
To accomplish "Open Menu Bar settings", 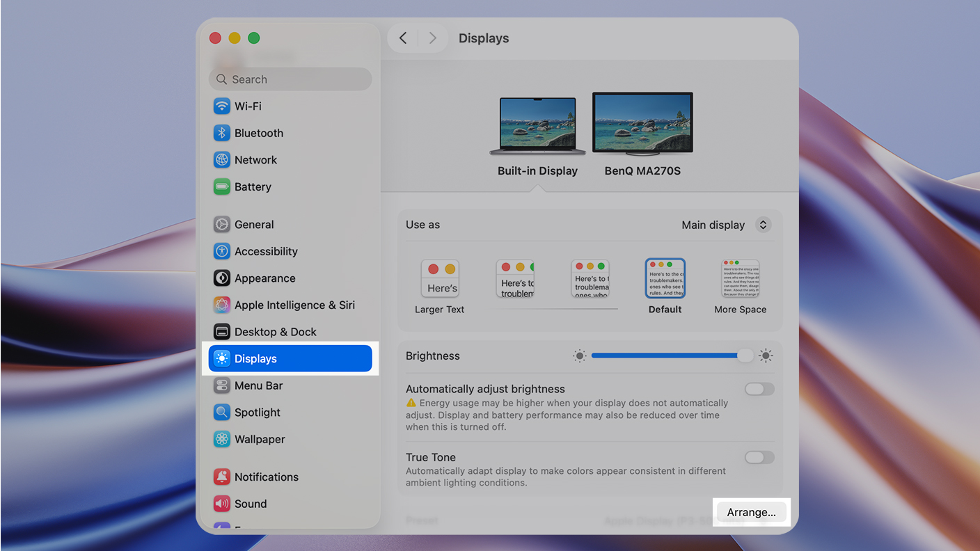I will (x=290, y=386).
